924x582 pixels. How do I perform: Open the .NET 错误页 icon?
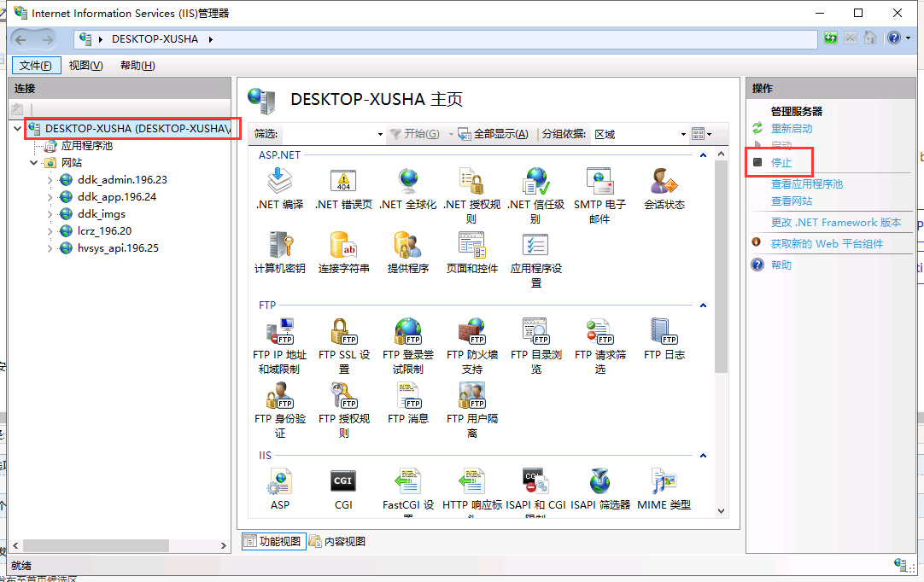tap(343, 181)
